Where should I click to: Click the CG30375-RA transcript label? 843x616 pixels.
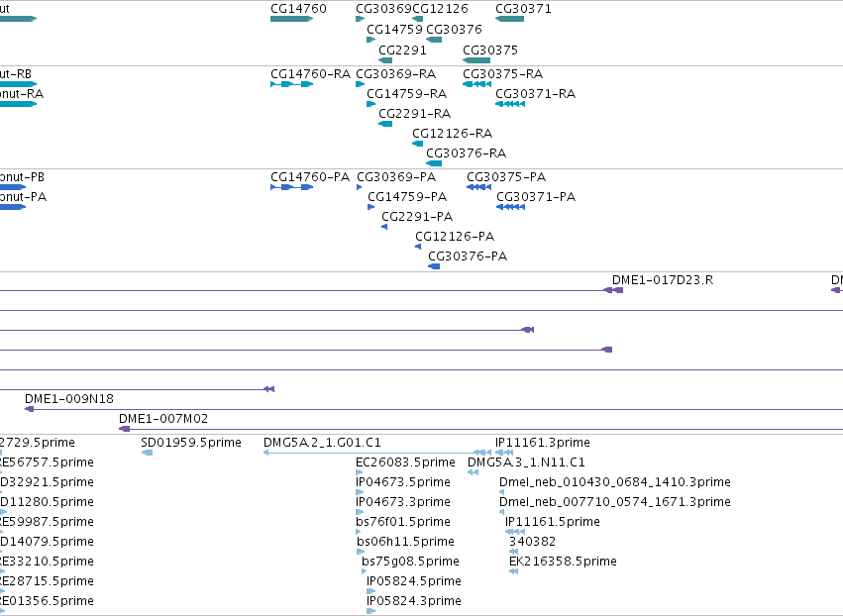point(502,73)
